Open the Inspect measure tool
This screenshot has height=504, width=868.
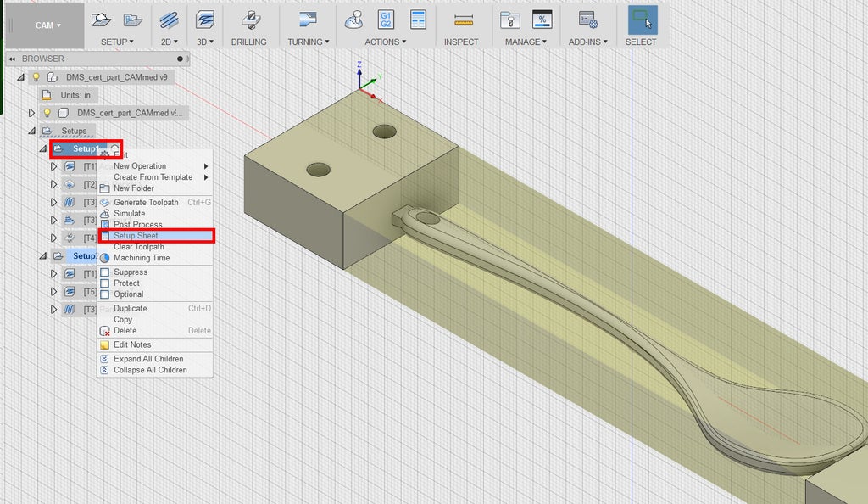pos(464,20)
